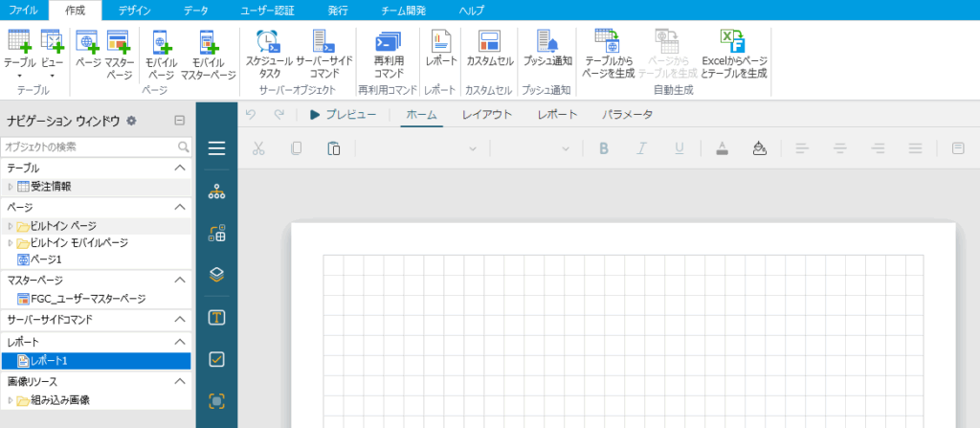Click the checkbox icon in dark sidebar

(x=216, y=359)
